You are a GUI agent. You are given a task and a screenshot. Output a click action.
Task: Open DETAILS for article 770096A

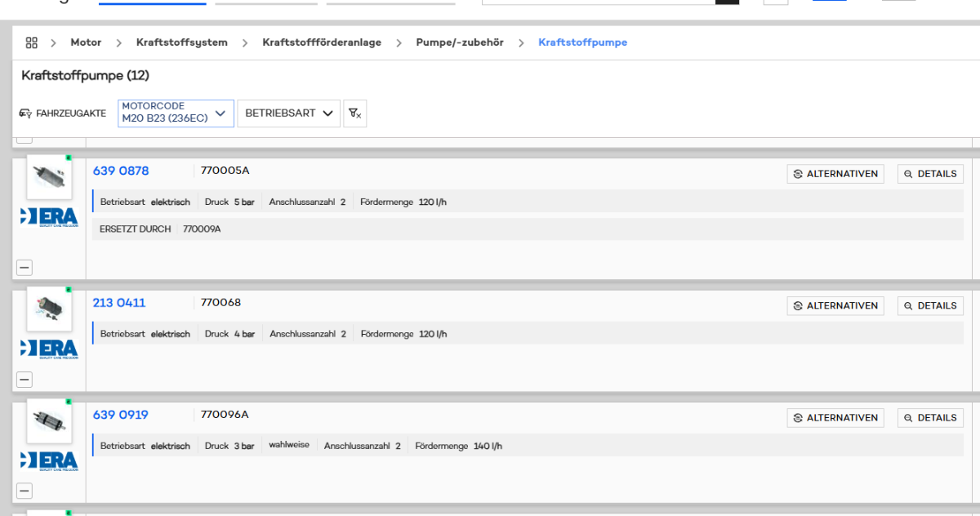(x=930, y=417)
